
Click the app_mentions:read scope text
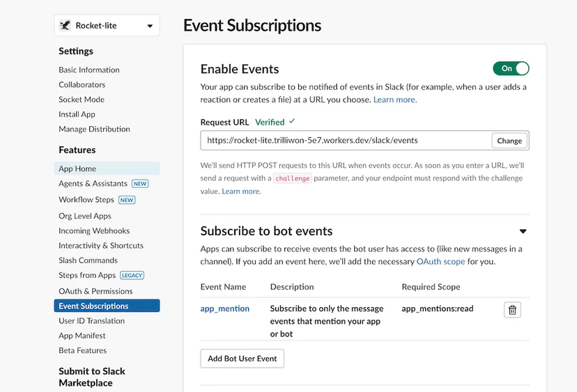[438, 308]
